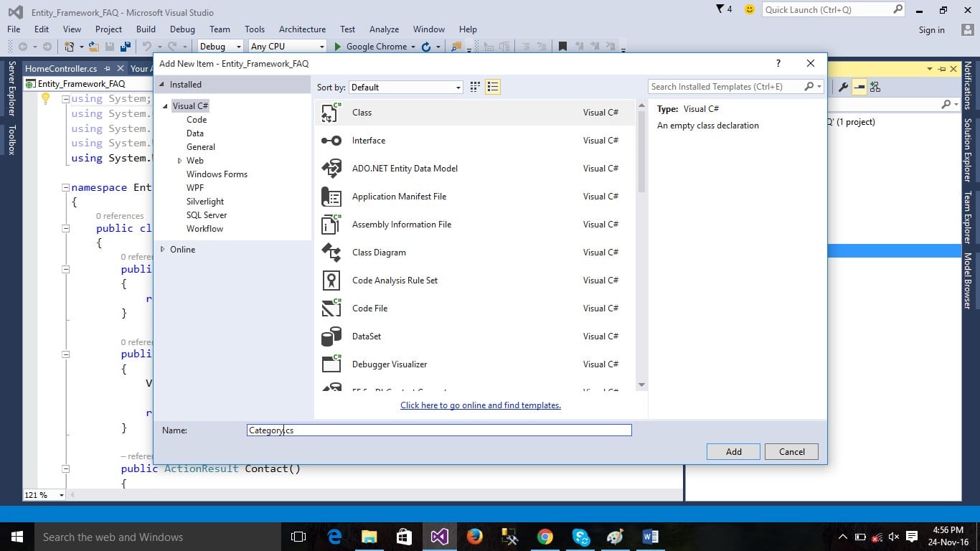980x551 pixels.
Task: Click the Save All toolbar icon
Action: (x=125, y=47)
